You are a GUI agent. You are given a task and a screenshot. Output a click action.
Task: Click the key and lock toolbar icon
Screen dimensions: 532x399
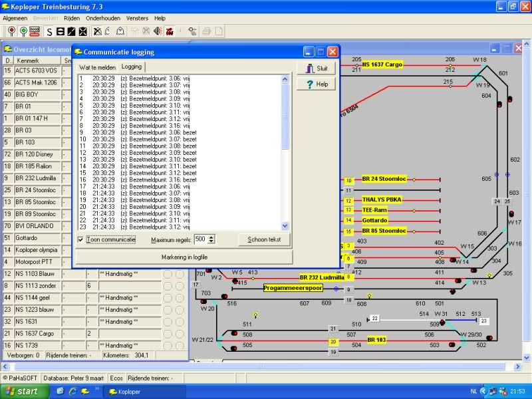[x=192, y=31]
